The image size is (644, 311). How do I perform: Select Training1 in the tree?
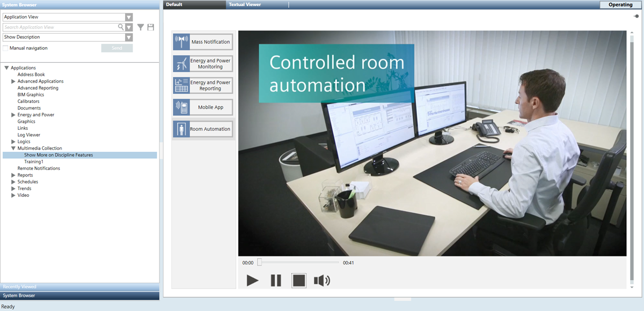pyautogui.click(x=33, y=162)
